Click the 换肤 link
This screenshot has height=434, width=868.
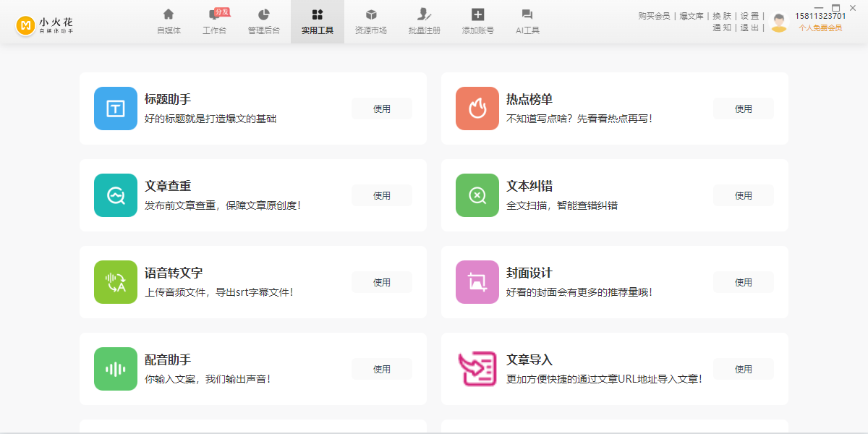tap(722, 16)
